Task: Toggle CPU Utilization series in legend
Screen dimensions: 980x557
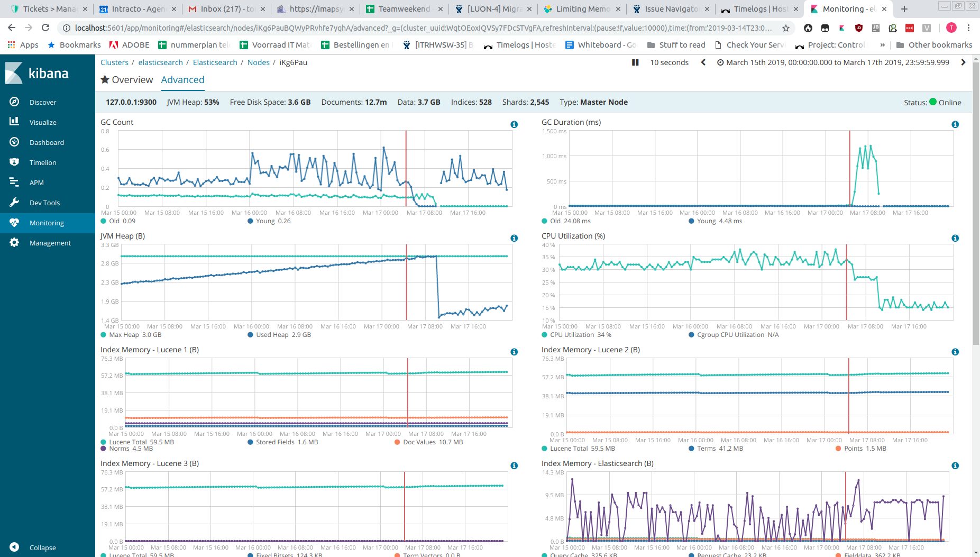Action: click(576, 335)
